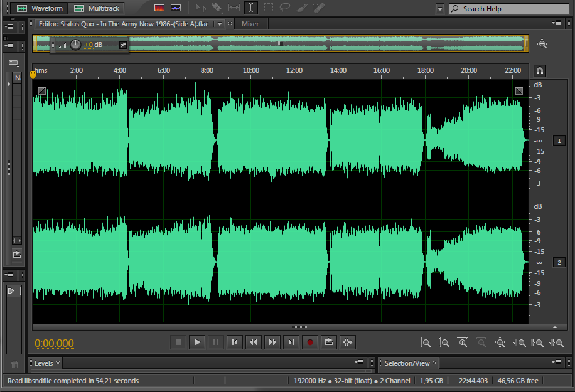Open the second left panel menu

coord(9,46)
